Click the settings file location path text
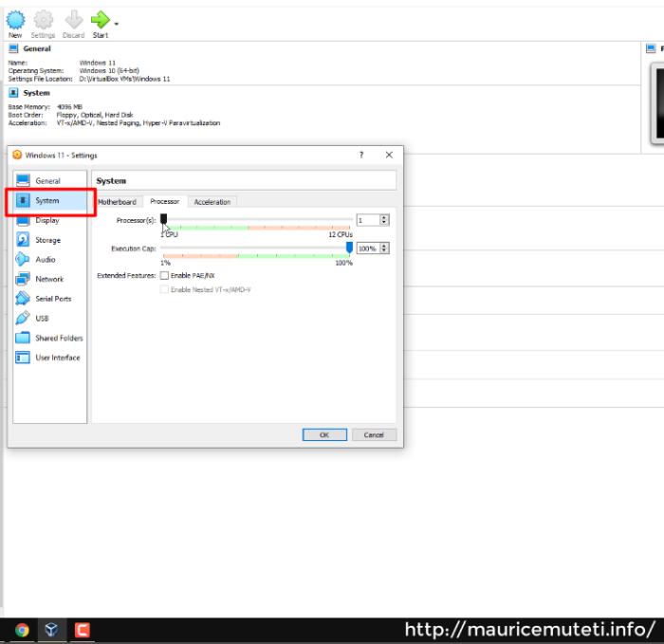The width and height of the screenshot is (664, 644). pyautogui.click(x=124, y=79)
